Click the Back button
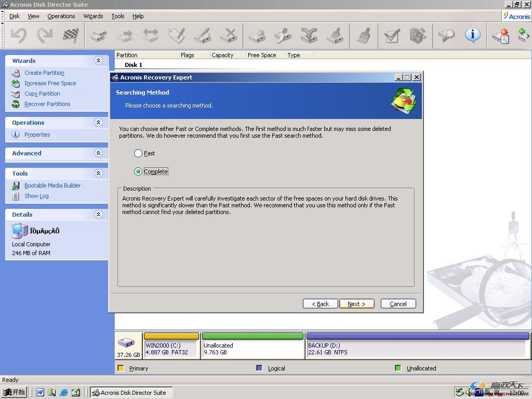This screenshot has height=399, width=532. 320,303
